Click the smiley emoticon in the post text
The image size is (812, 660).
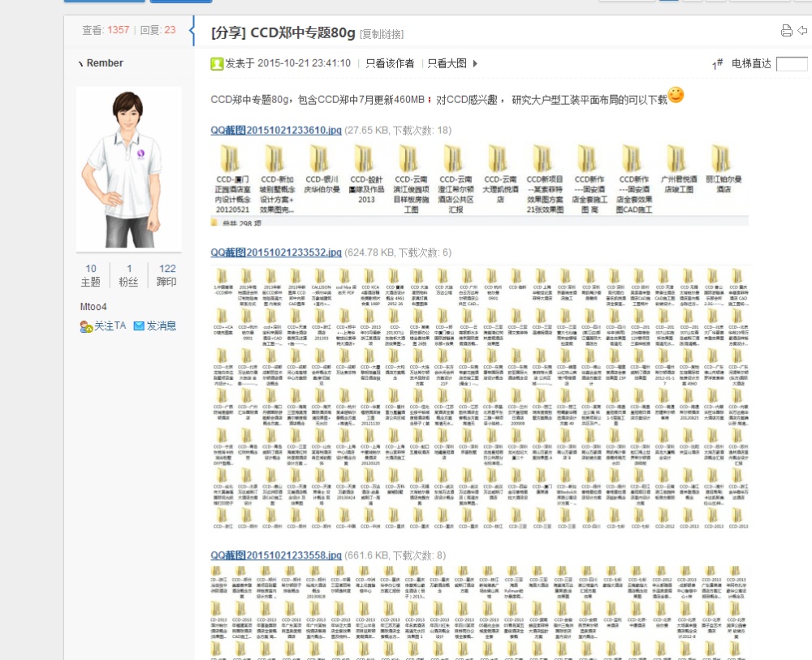point(676,95)
